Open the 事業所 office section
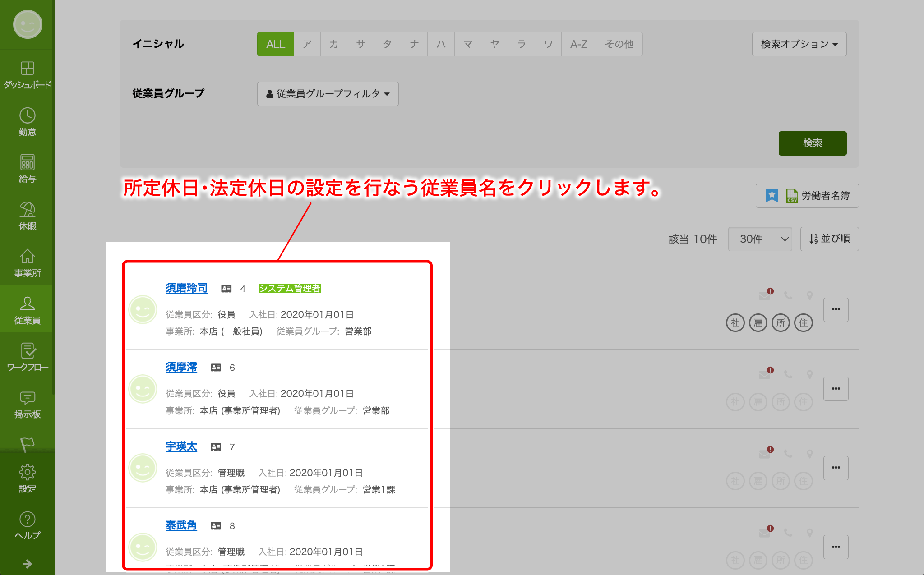This screenshot has width=924, height=575. pyautogui.click(x=27, y=263)
